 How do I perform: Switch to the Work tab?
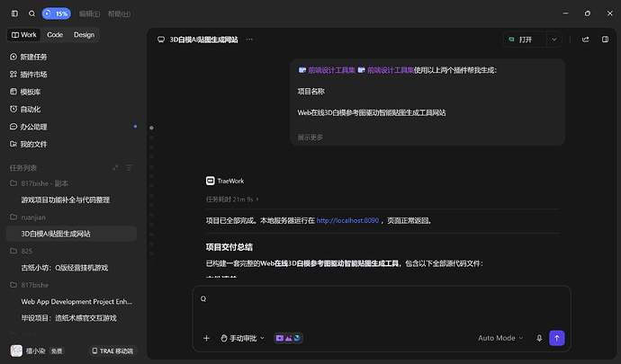tap(24, 35)
